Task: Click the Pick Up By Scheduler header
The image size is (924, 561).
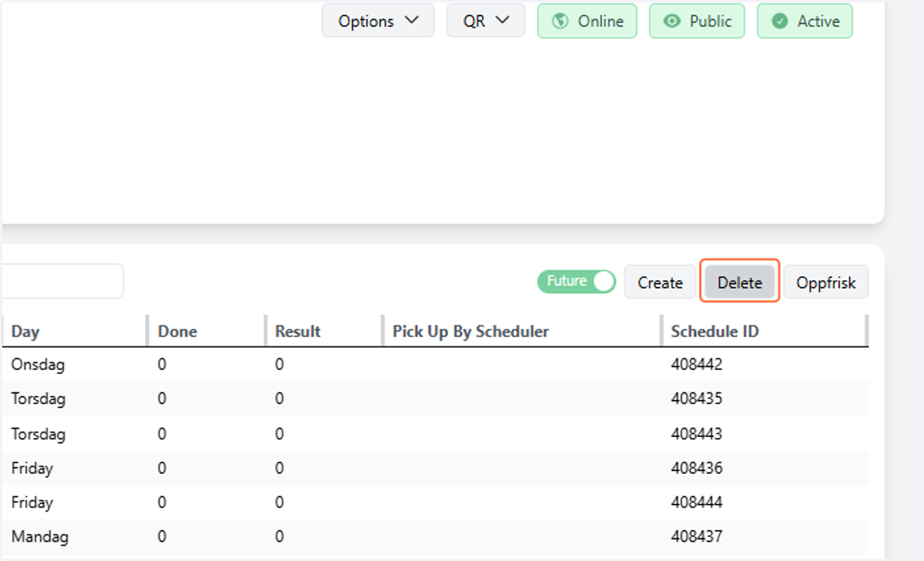Action: pyautogui.click(x=470, y=332)
